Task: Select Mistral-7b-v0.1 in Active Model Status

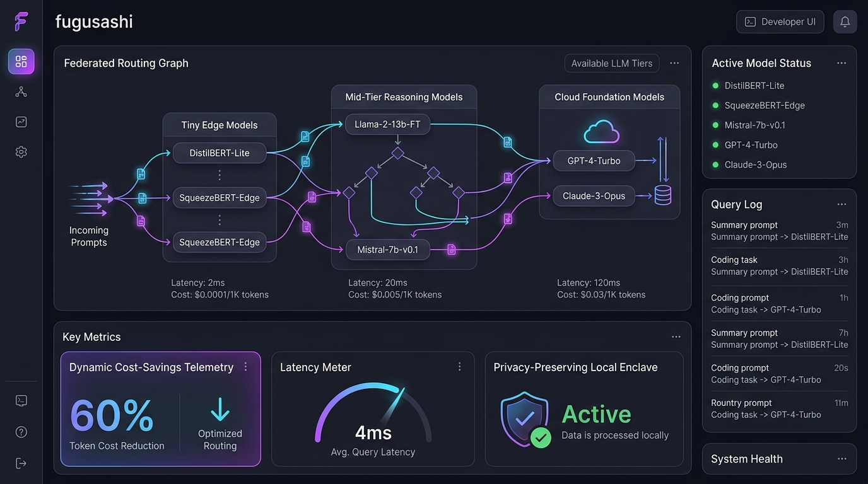Action: (x=755, y=125)
